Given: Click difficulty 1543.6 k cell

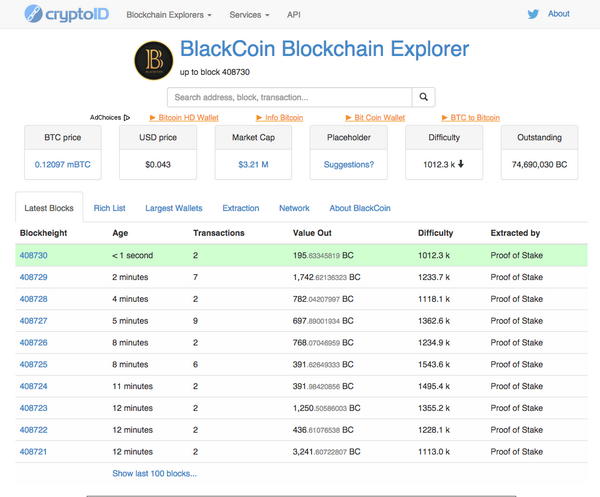Looking at the screenshot, I should pos(434,364).
